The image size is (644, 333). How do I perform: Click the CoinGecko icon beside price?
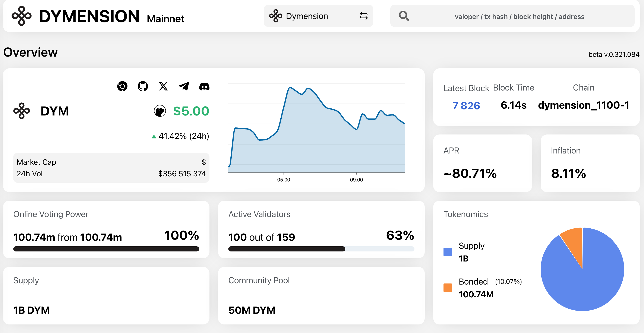(160, 111)
